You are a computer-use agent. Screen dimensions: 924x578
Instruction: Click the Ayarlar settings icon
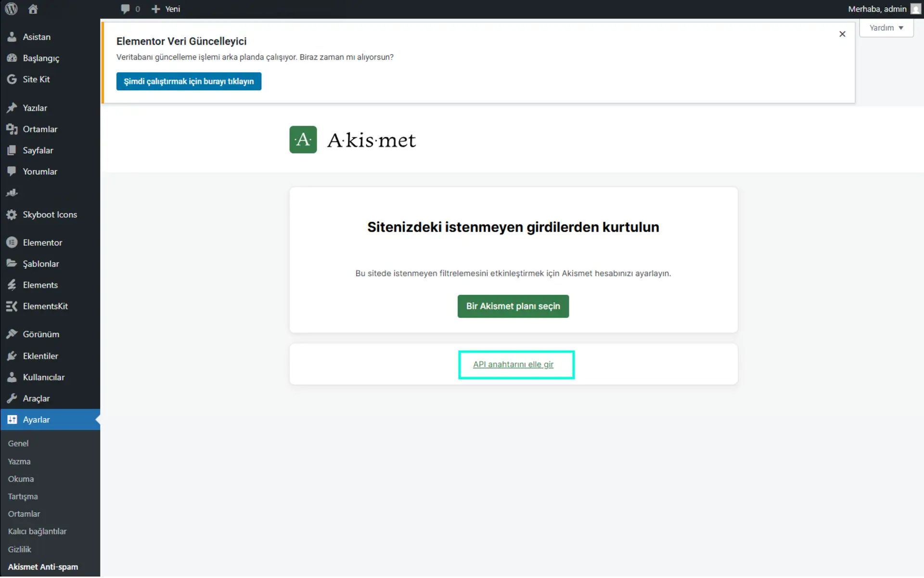click(12, 420)
